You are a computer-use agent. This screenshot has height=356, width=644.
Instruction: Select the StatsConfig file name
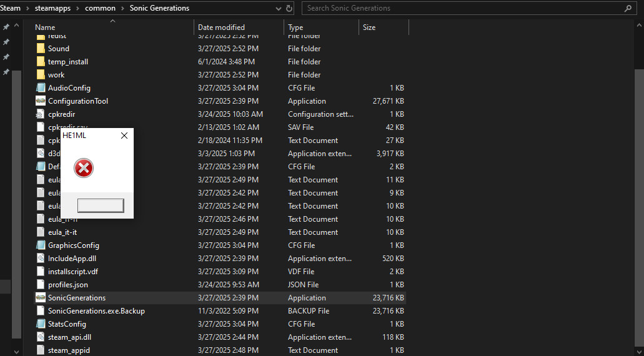pos(67,324)
